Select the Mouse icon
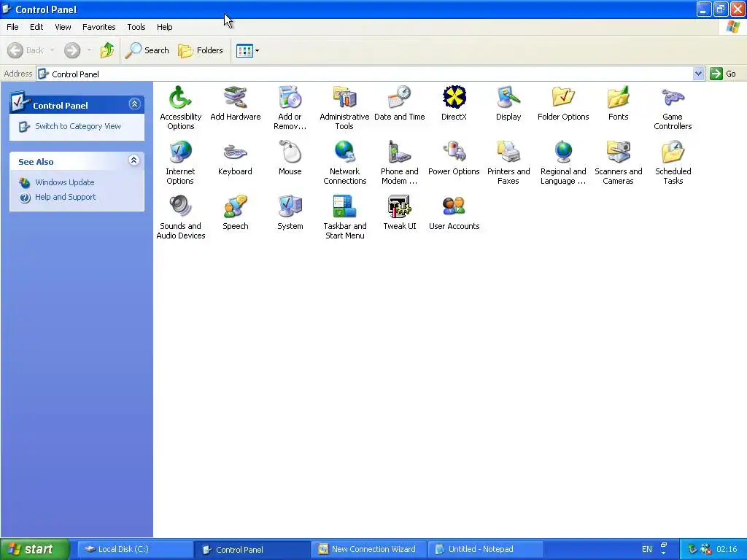The width and height of the screenshot is (747, 560). pos(290,158)
